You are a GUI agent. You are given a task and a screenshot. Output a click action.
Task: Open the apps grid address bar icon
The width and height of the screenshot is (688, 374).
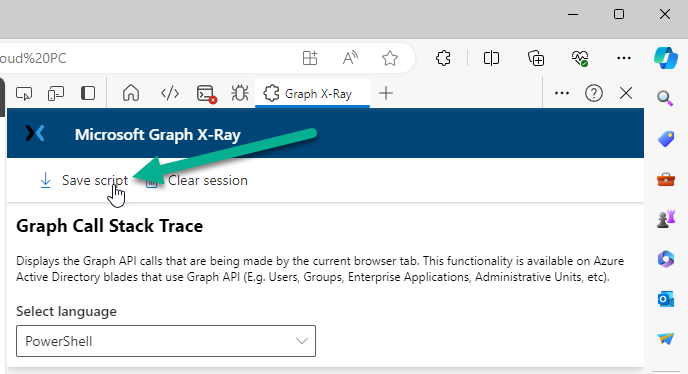tap(310, 58)
